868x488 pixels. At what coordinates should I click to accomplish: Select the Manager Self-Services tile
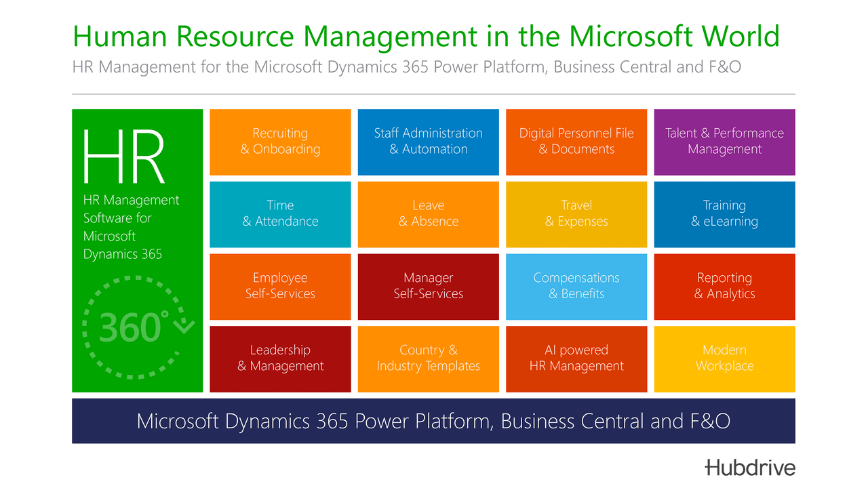pos(429,287)
